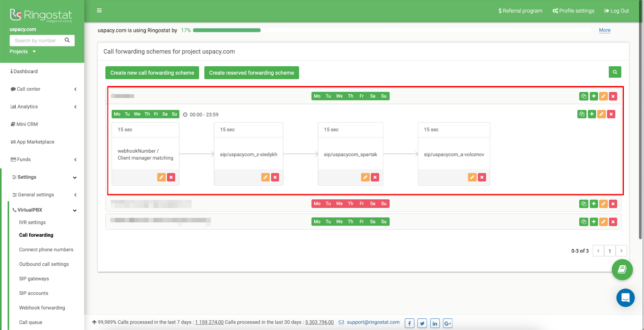This screenshot has height=330, width=644.
Task: Edit the sip/uspacycom_a-voloznov step
Action: click(x=472, y=177)
